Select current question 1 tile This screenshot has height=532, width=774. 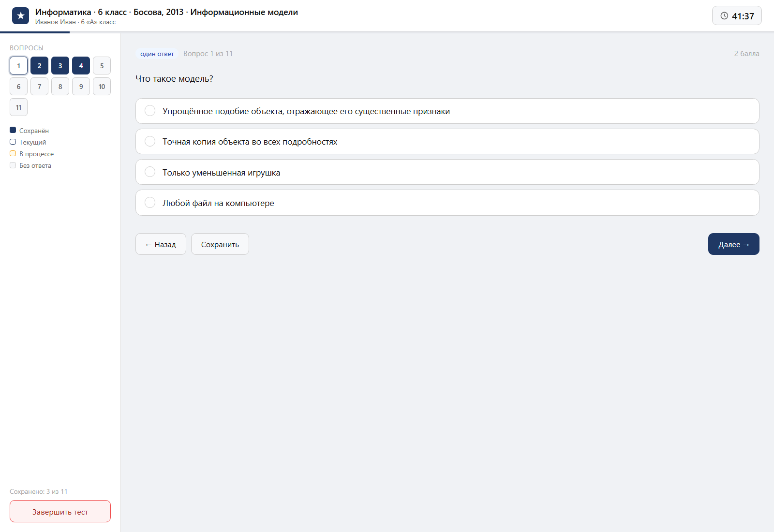18,66
